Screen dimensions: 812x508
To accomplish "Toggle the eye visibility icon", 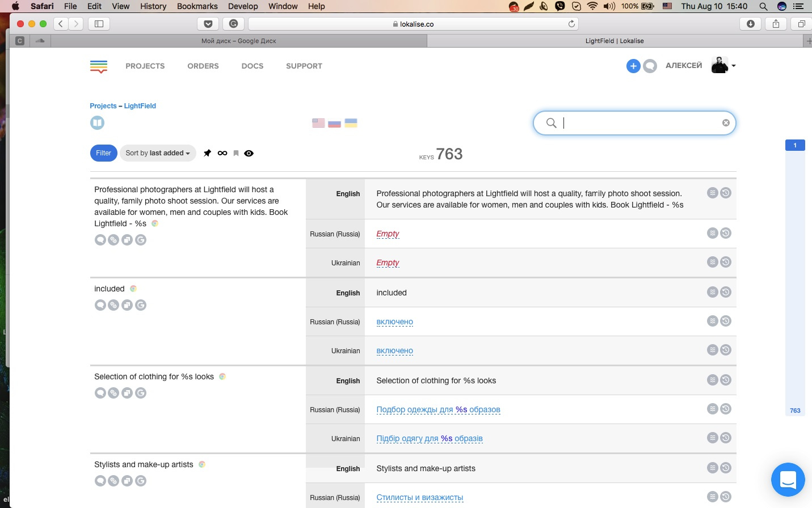I will coord(249,153).
